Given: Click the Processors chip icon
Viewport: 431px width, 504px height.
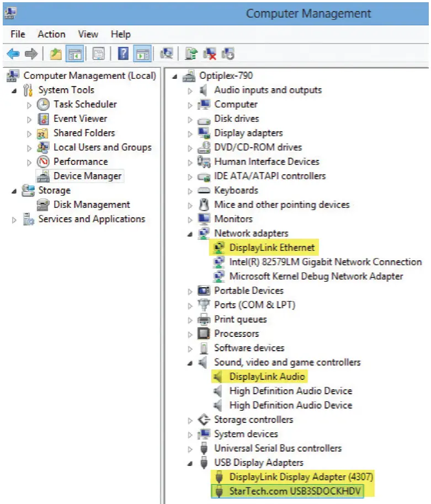Looking at the screenshot, I should click(x=204, y=333).
